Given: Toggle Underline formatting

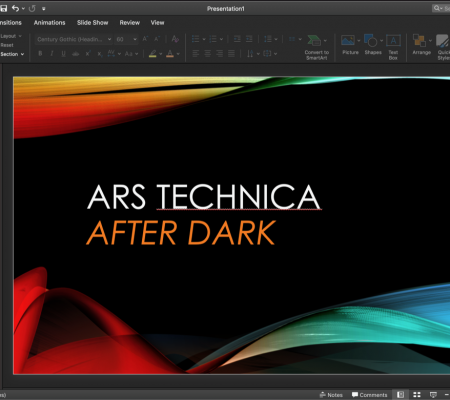Looking at the screenshot, I should tap(63, 53).
